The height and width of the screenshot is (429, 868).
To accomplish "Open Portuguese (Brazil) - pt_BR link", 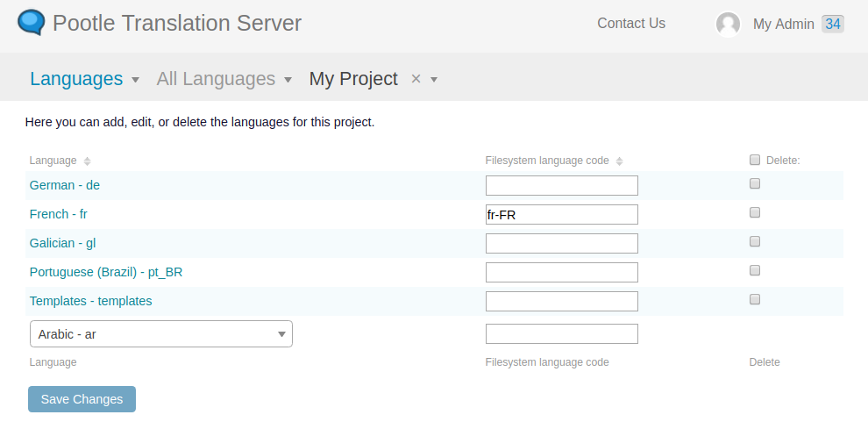I will pyautogui.click(x=106, y=272).
